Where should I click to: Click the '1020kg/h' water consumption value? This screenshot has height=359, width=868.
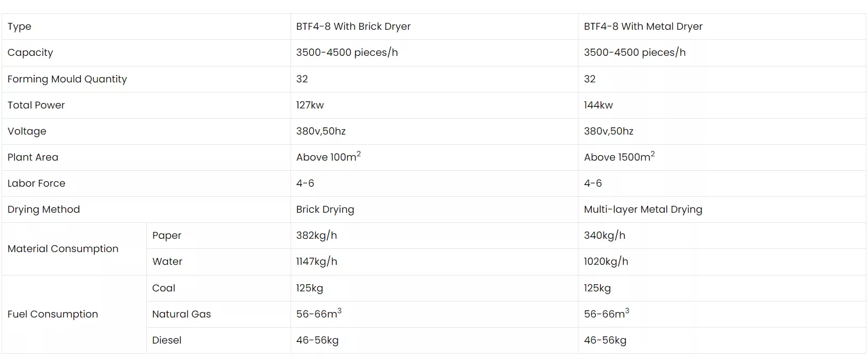(606, 262)
